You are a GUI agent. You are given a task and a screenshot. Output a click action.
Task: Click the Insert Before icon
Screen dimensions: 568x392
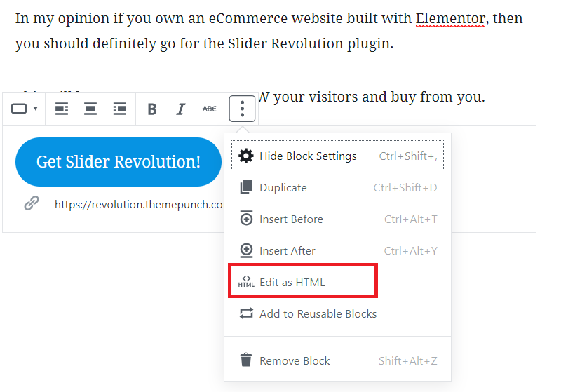pyautogui.click(x=246, y=219)
